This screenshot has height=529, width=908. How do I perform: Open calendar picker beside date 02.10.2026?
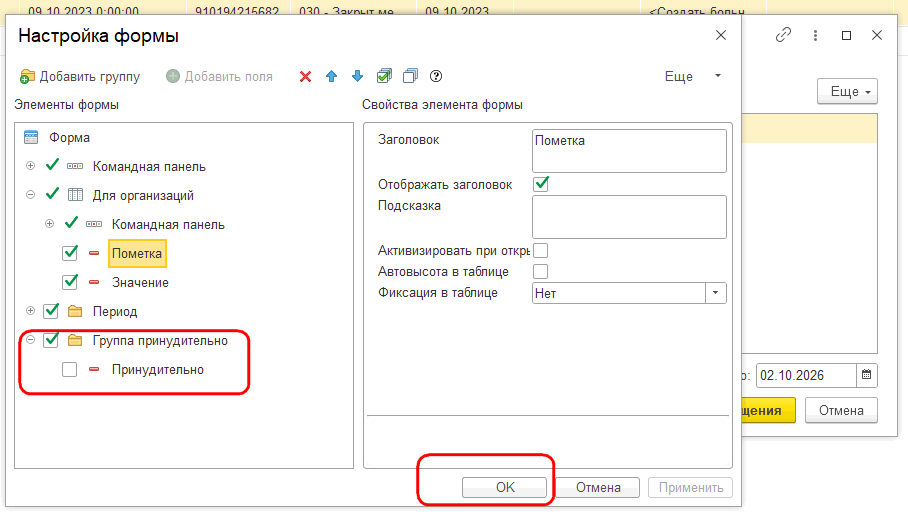(866, 374)
